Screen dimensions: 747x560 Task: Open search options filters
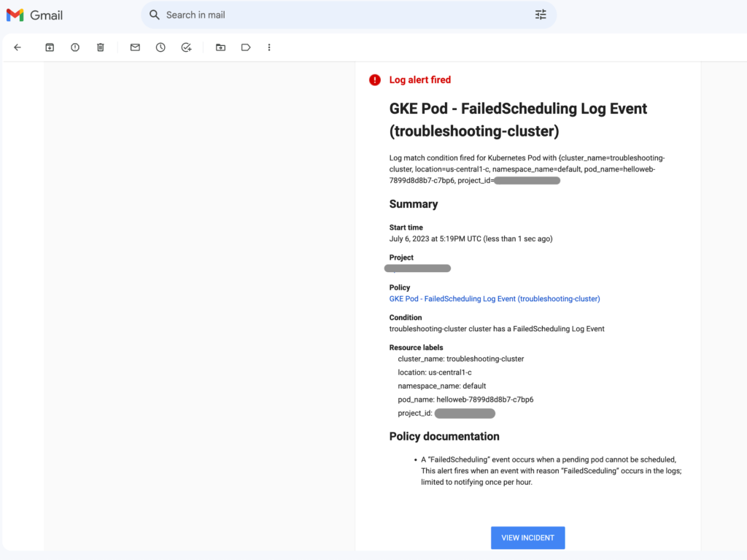pyautogui.click(x=540, y=15)
